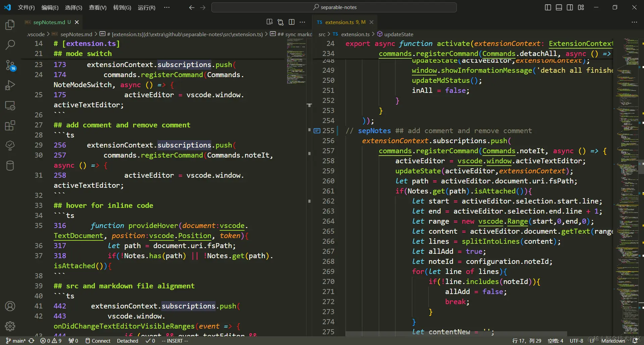Viewport: 644px width, 345px height.
Task: Click the checkmark 0 status item
Action: point(150,341)
